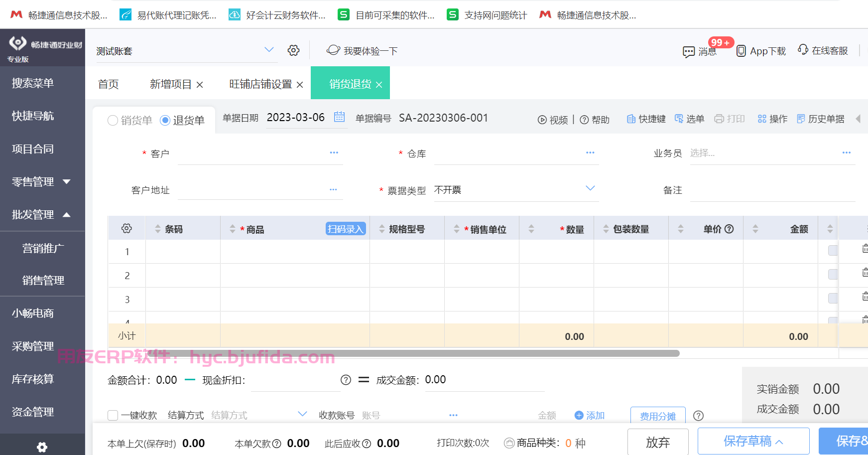This screenshot has height=455, width=868.
Task: Open account set settings gear icon
Action: 294,50
